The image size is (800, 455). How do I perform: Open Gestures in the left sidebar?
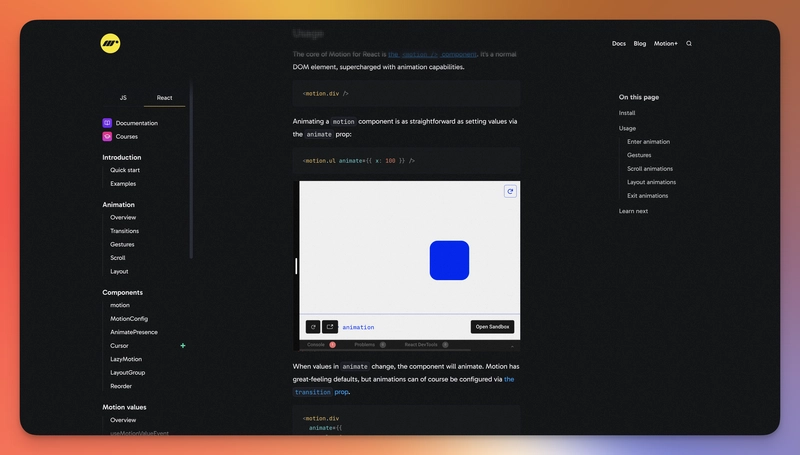pos(122,244)
